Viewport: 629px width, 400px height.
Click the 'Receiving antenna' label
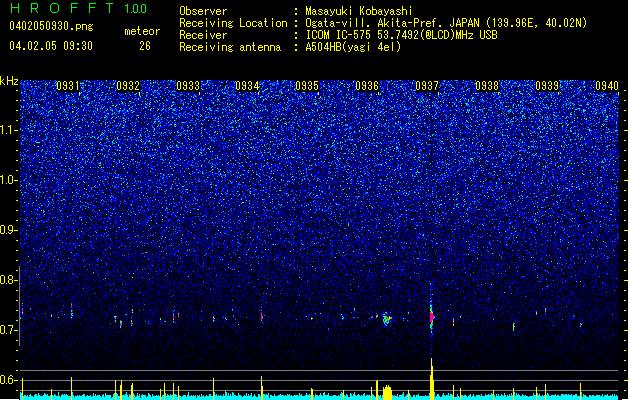coord(230,47)
